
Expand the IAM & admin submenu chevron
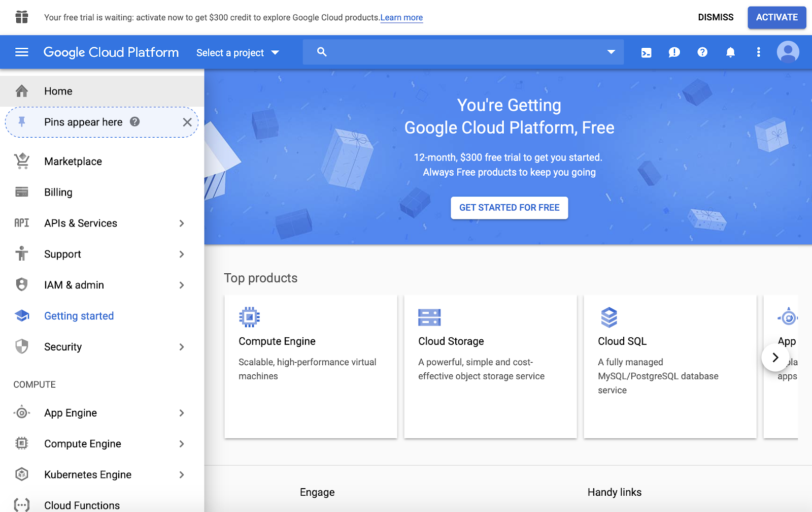[182, 285]
